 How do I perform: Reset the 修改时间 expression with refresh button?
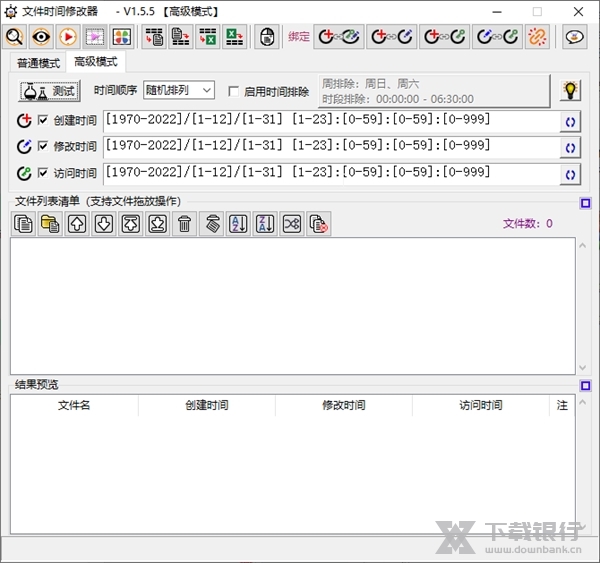[570, 148]
